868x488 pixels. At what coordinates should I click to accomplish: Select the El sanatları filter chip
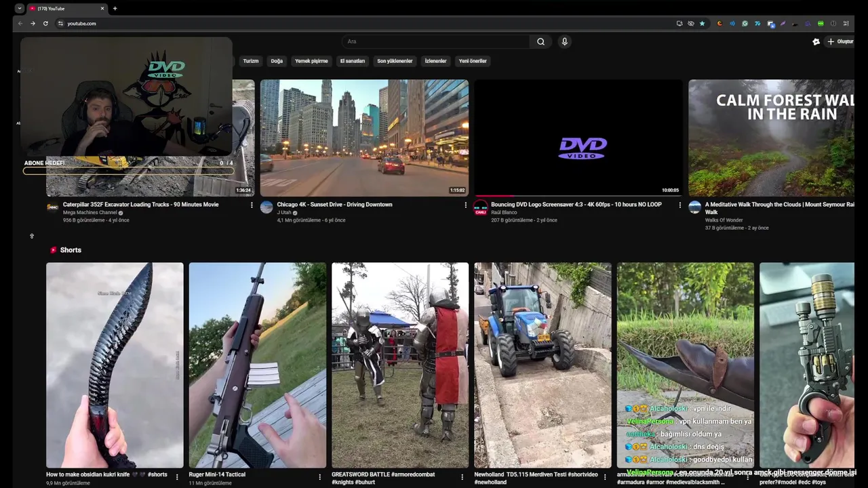coord(352,61)
